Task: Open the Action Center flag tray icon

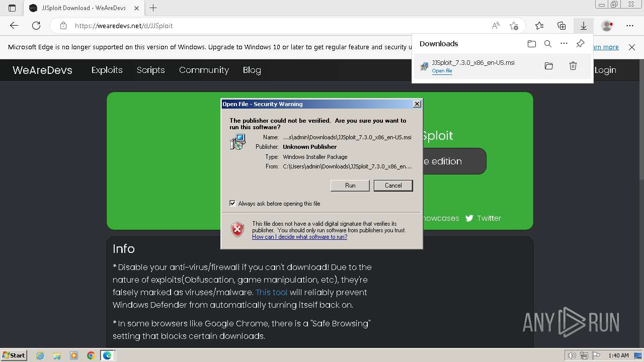Action: click(x=595, y=355)
